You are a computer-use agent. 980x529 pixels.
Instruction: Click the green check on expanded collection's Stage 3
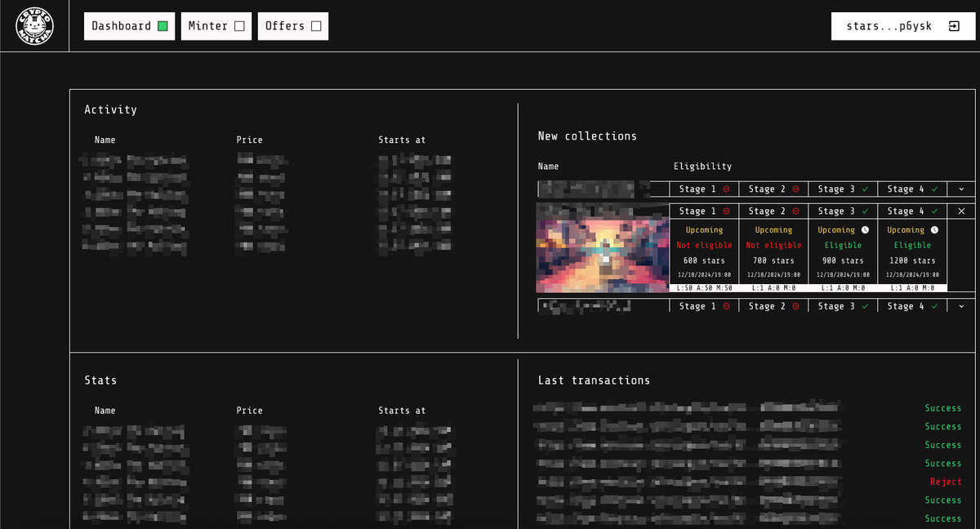[865, 211]
